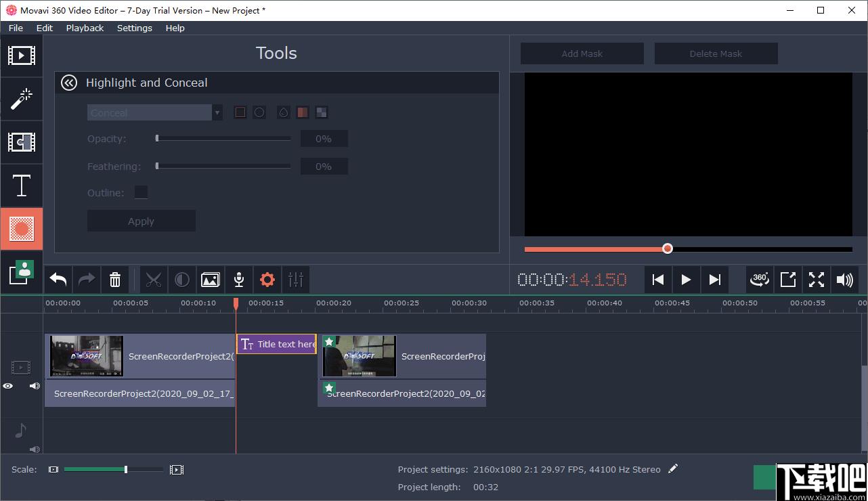
Task: Select first clip's audio track segment
Action: (x=139, y=393)
